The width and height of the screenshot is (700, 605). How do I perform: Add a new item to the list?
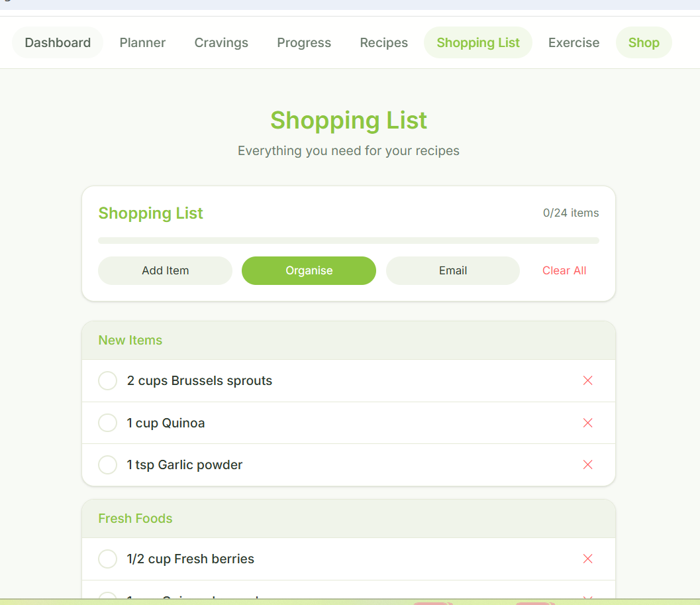click(165, 270)
